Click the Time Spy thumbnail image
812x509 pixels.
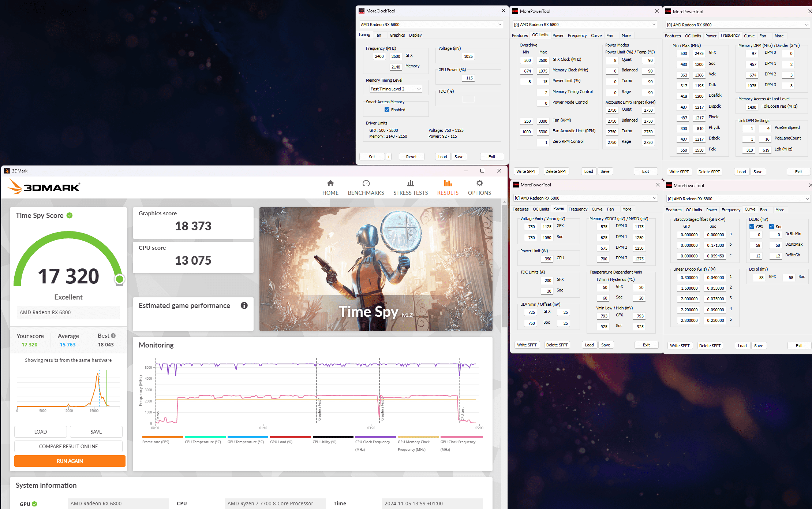[376, 269]
